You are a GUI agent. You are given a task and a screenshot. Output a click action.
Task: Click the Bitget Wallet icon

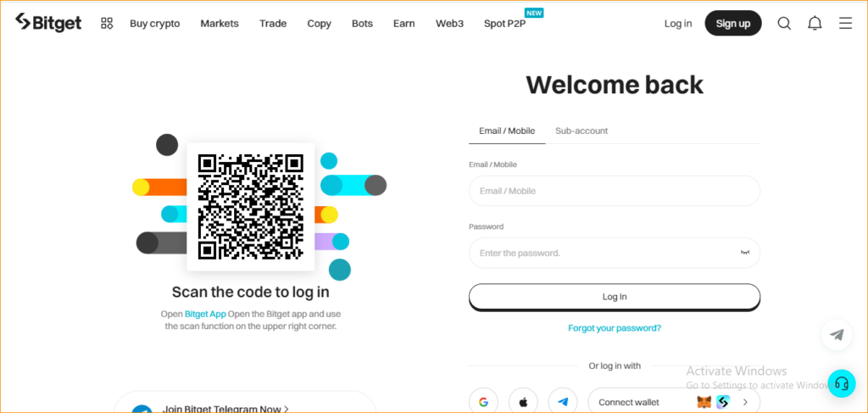[x=723, y=402]
